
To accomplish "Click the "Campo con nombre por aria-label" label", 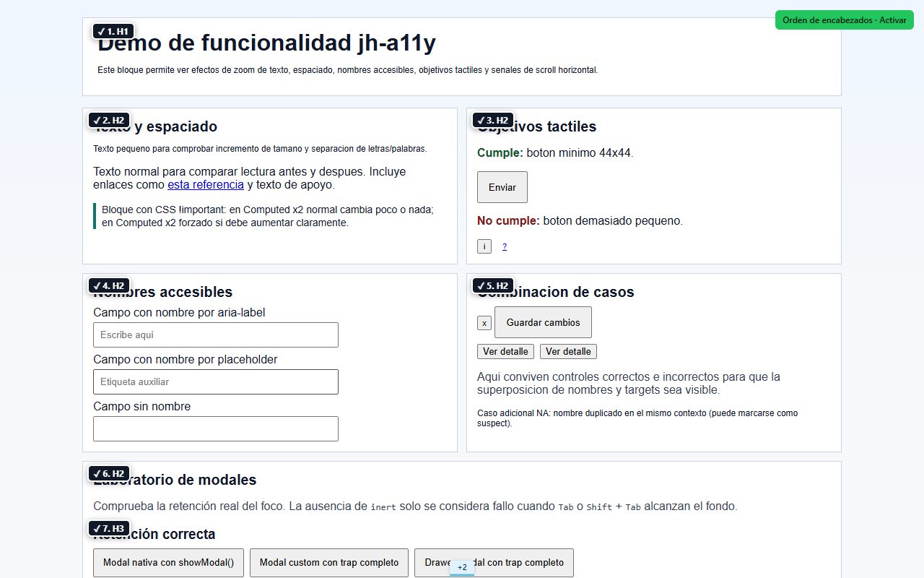I will click(x=179, y=313).
